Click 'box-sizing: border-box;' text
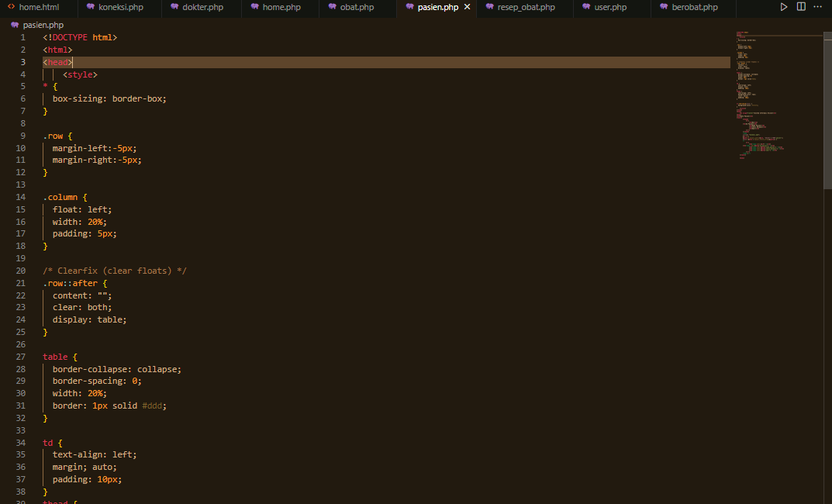 [109, 98]
